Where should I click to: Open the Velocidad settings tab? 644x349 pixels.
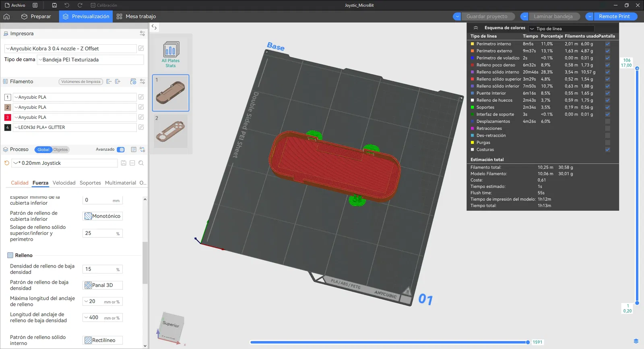[x=64, y=183]
